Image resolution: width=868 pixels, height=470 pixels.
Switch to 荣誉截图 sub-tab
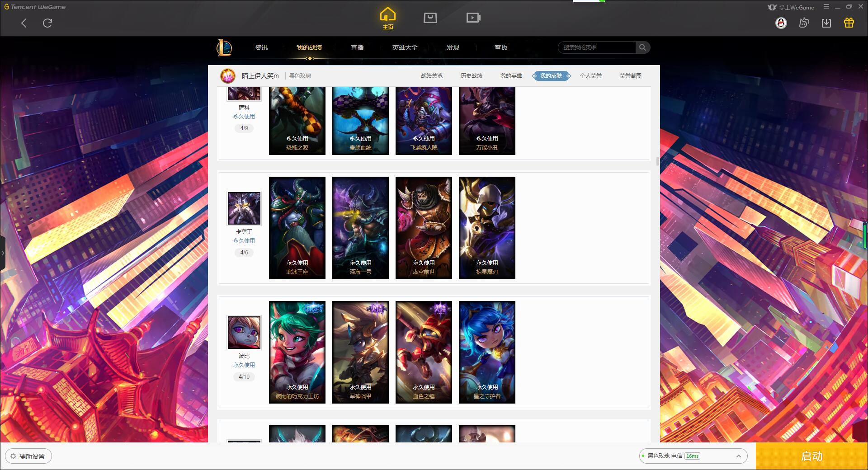pyautogui.click(x=631, y=76)
